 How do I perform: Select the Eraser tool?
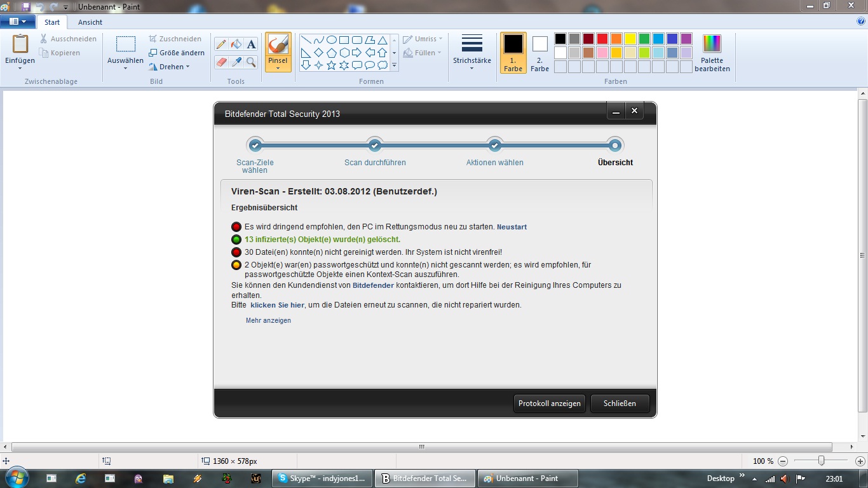pyautogui.click(x=220, y=62)
